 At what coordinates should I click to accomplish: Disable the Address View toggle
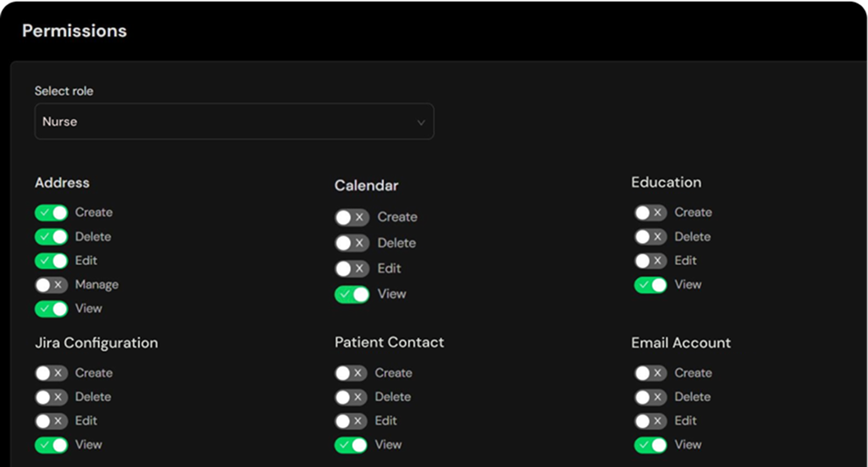click(x=52, y=309)
